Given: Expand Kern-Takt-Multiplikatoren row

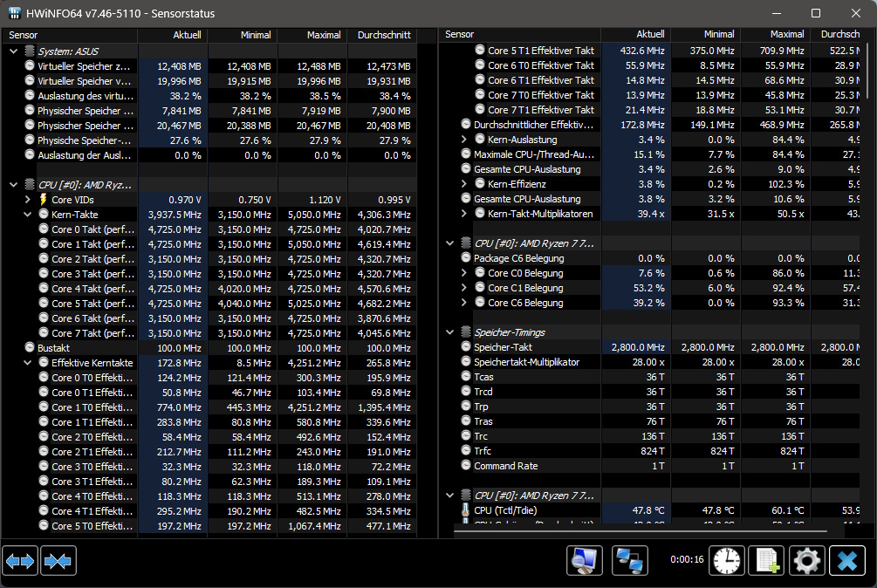Looking at the screenshot, I should click(x=463, y=213).
